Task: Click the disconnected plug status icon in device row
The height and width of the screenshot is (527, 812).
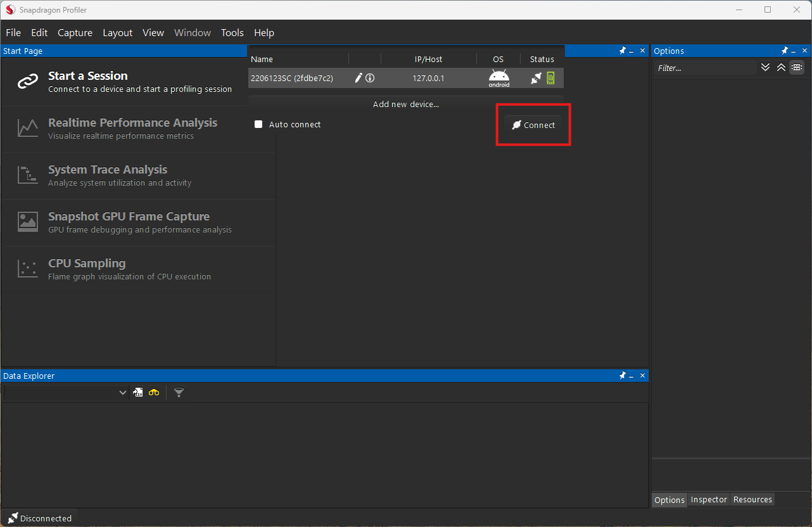Action: pos(536,78)
